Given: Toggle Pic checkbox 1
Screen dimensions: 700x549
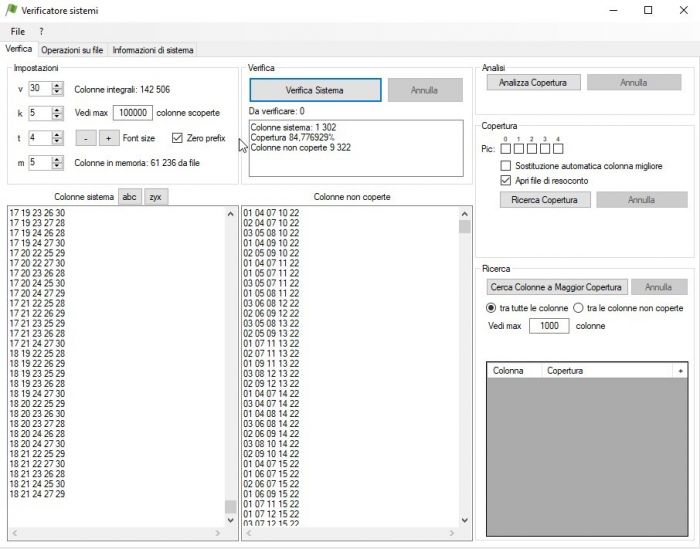Looking at the screenshot, I should click(x=519, y=149).
